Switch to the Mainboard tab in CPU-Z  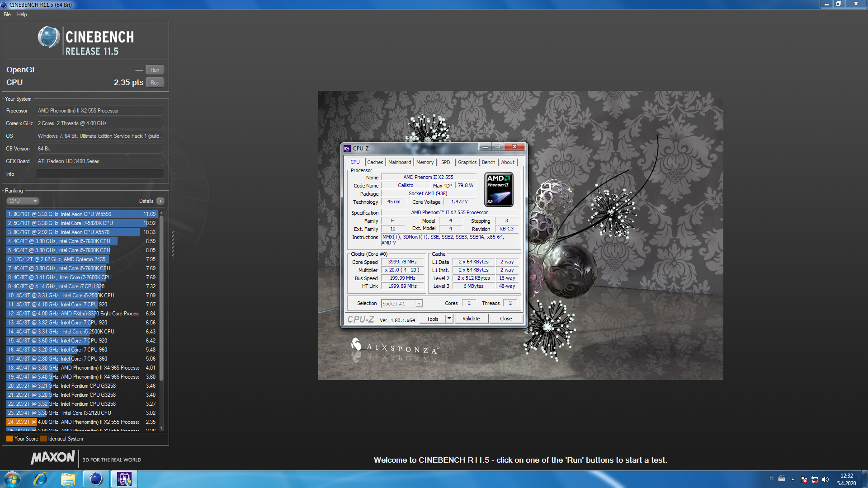(400, 162)
